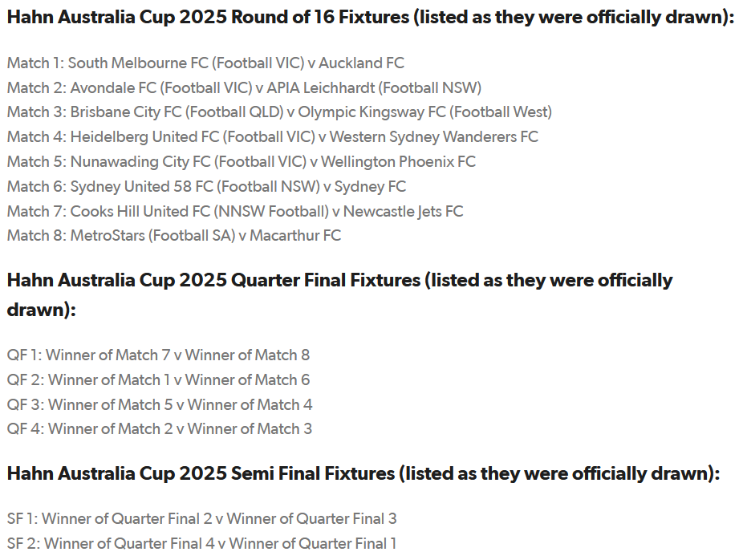Screen dimensions: 739x560
Task: Select Match 1 South Melbourne v Auckland line
Action: [205, 63]
